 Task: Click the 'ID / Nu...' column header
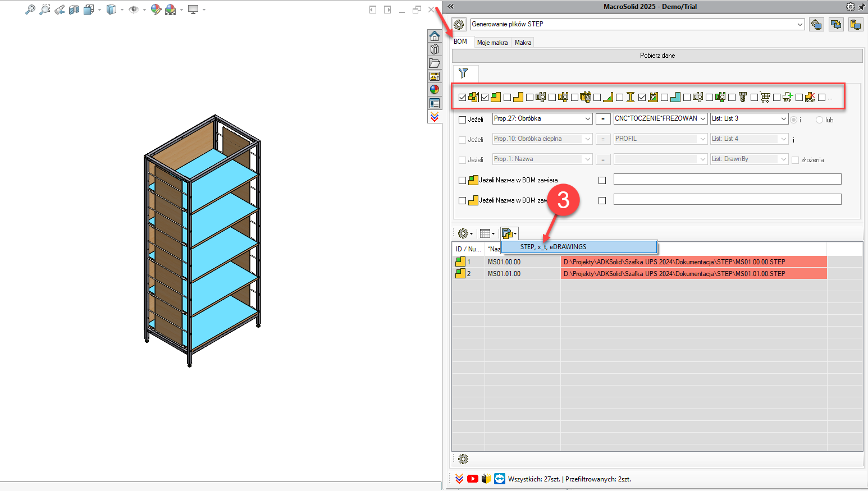pos(468,249)
